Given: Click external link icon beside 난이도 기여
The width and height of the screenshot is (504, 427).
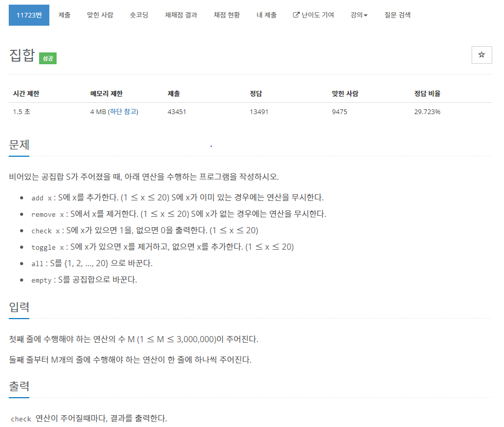Looking at the screenshot, I should pos(296,15).
